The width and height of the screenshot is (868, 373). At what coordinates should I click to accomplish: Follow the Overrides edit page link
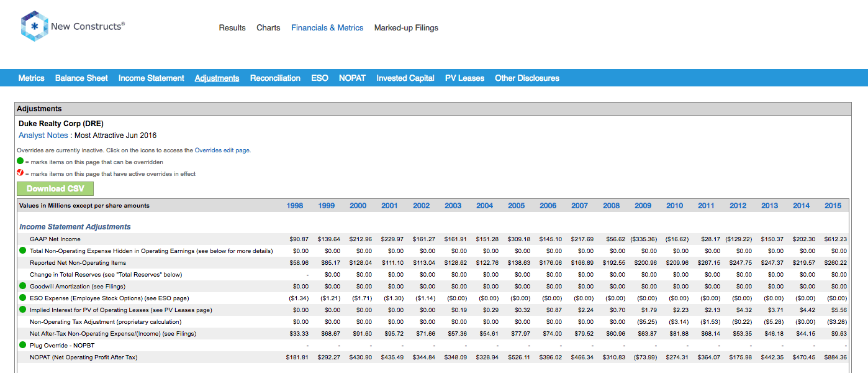(x=222, y=150)
